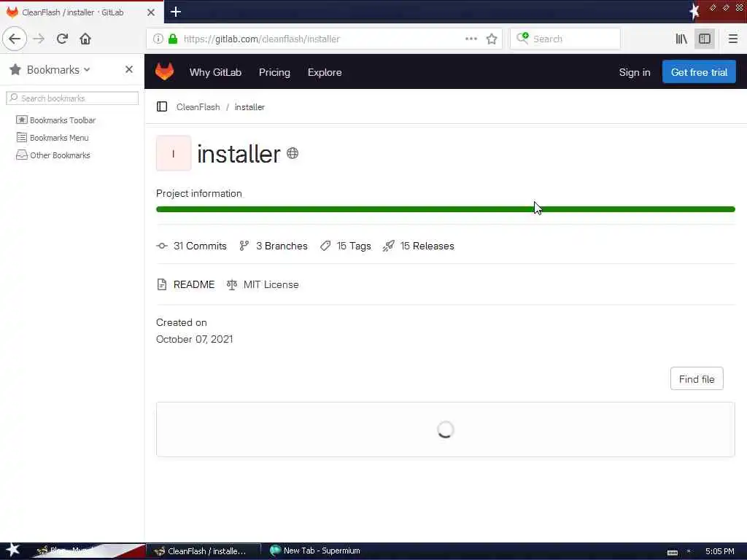Click the keyboard tray icon
The height and width of the screenshot is (560, 747).
[x=672, y=552]
